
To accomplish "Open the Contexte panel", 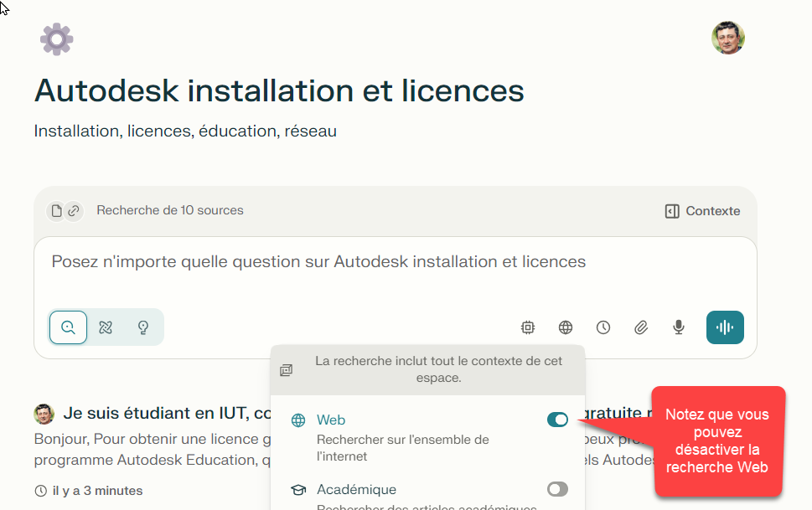I will coord(703,211).
